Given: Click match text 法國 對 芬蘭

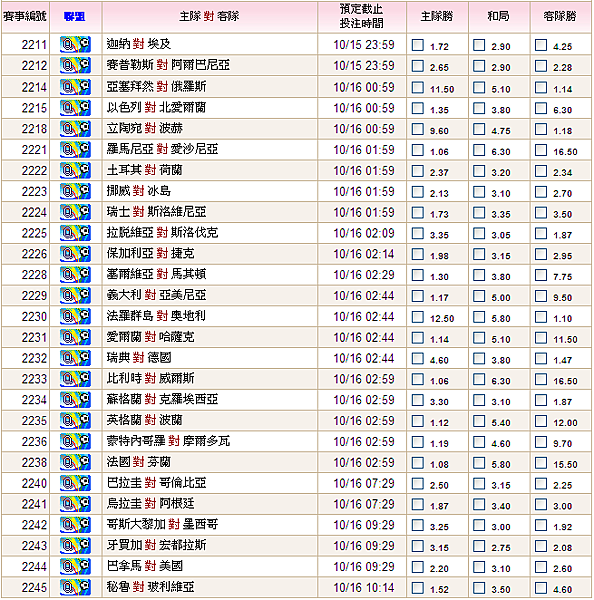Looking at the screenshot, I should point(139,462).
